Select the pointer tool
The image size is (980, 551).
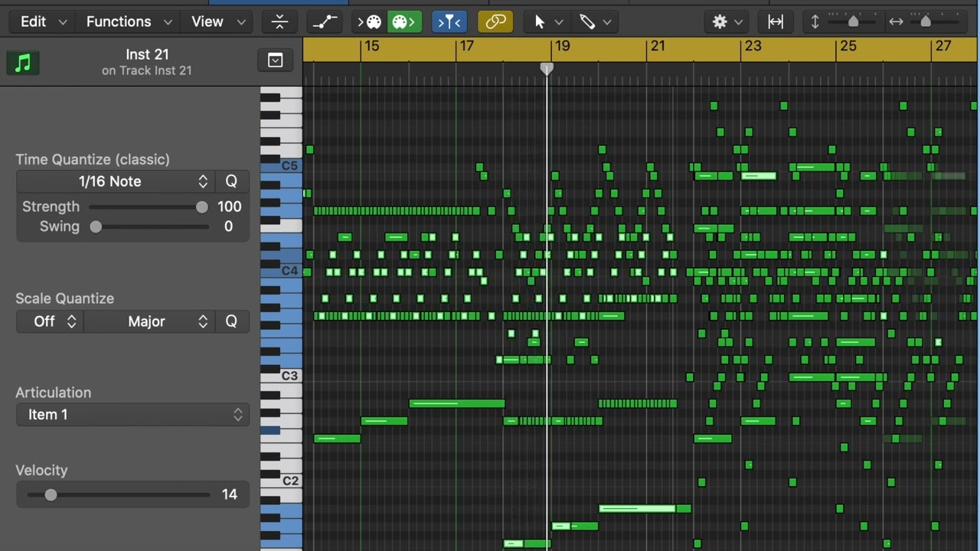(x=540, y=21)
